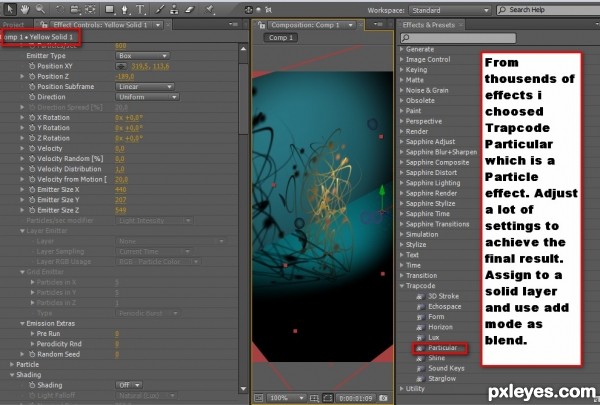600x405 pixels.
Task: Select the Puppet Pin tool
Action: (x=210, y=9)
